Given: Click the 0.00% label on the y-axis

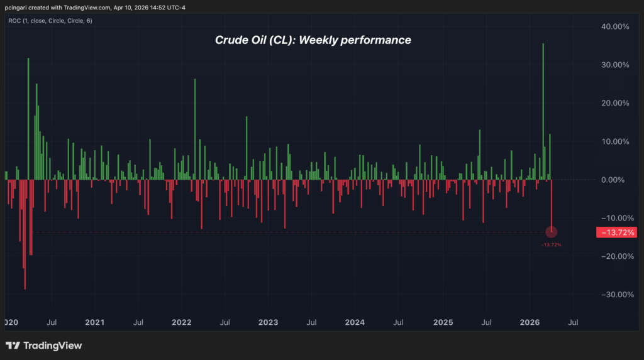Looking at the screenshot, I should click(617, 180).
